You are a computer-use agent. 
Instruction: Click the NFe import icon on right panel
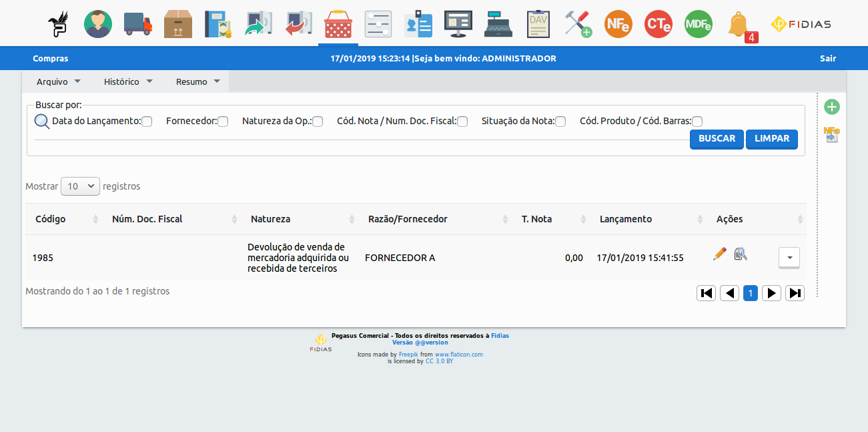click(x=831, y=136)
